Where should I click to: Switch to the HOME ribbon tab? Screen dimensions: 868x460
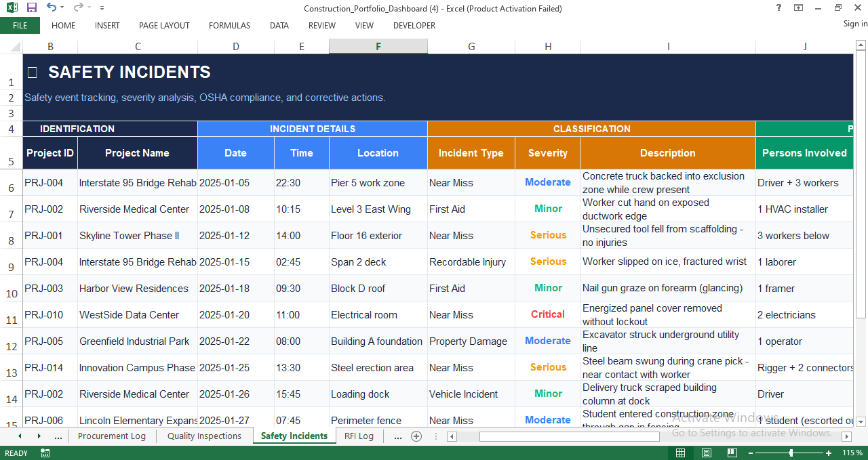64,26
